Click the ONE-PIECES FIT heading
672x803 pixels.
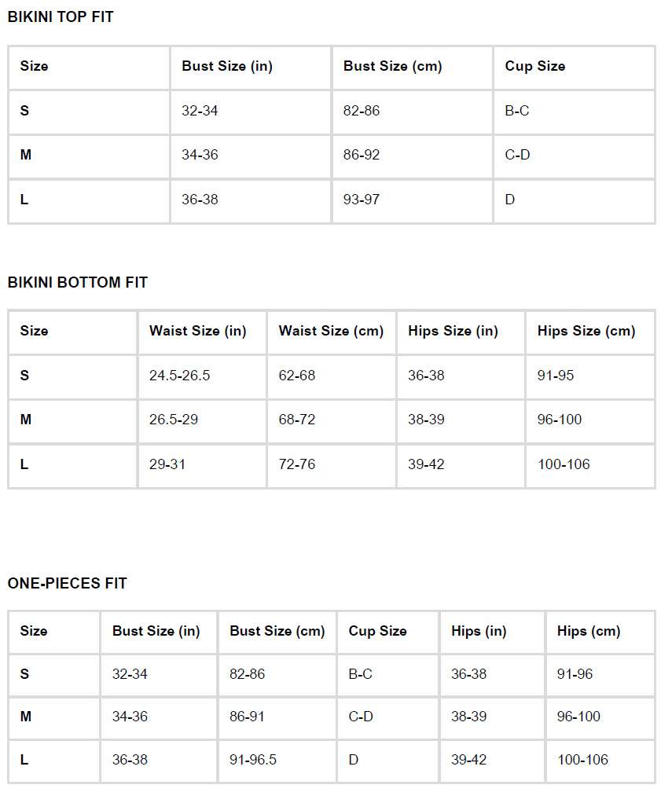67,583
